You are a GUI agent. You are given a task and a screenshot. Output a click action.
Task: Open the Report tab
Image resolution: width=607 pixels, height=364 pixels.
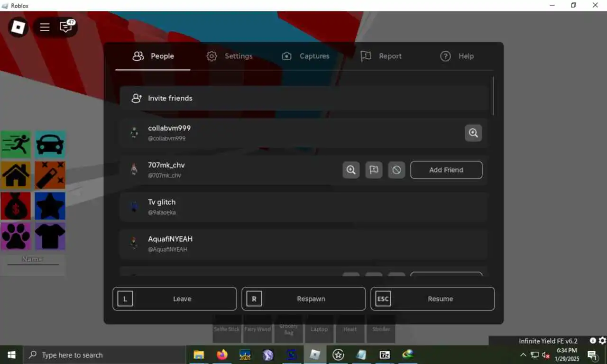(381, 56)
